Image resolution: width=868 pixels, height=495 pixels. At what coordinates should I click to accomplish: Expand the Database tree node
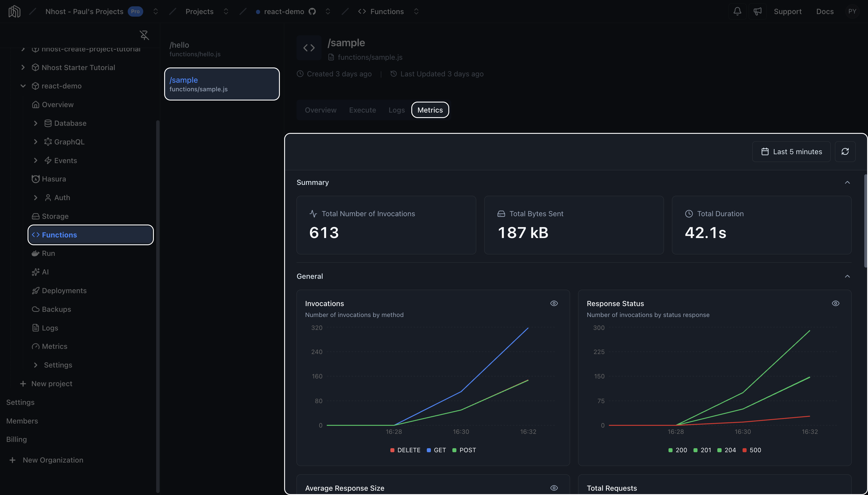click(x=35, y=123)
